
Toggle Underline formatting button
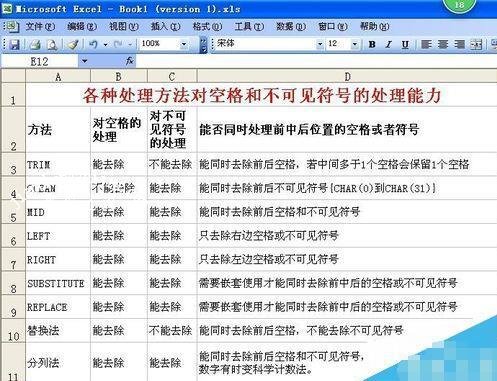point(405,44)
